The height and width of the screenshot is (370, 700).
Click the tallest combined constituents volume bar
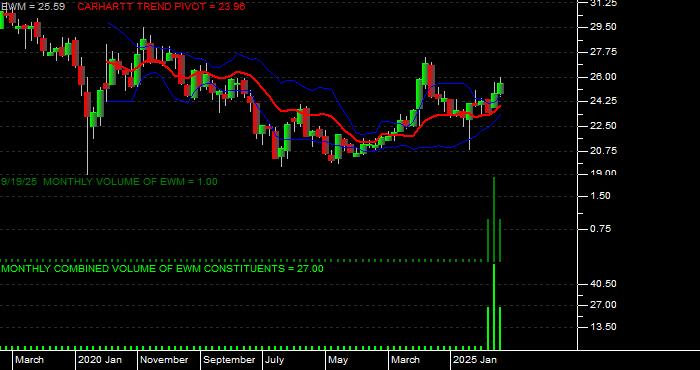[x=494, y=307]
